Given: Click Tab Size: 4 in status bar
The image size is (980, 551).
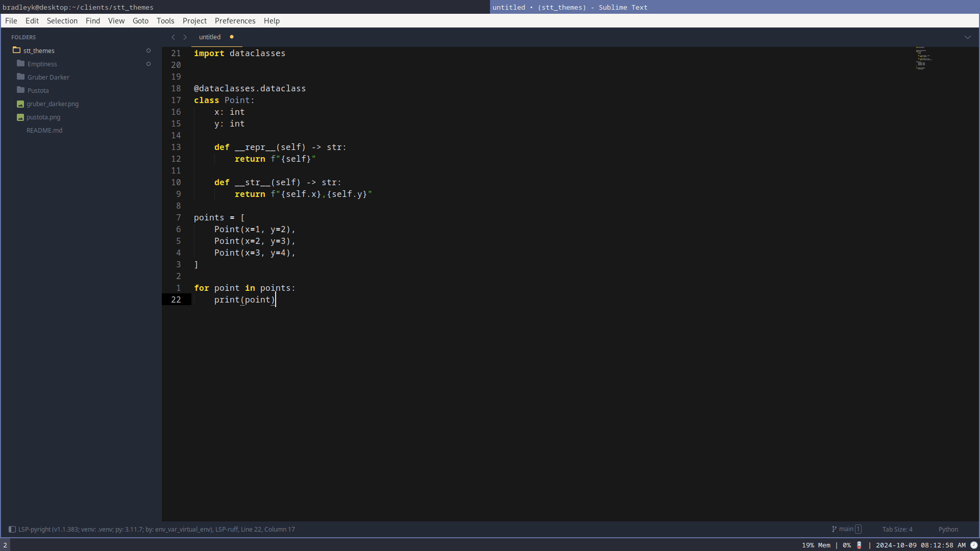Looking at the screenshot, I should click(897, 530).
